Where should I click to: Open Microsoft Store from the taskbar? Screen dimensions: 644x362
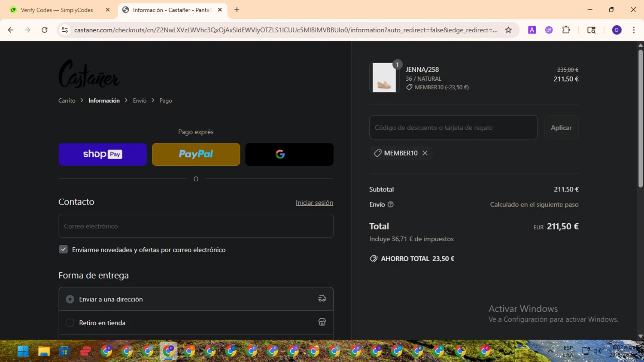point(64,351)
